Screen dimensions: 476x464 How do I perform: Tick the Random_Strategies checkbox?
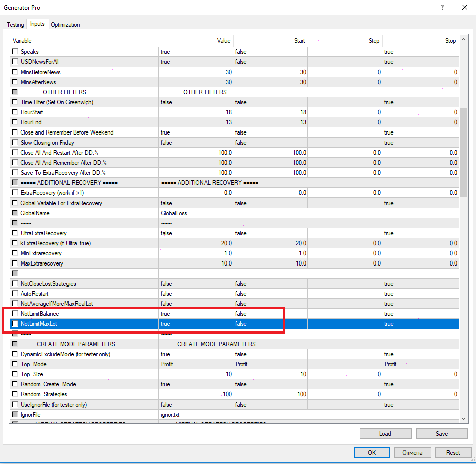pos(15,394)
